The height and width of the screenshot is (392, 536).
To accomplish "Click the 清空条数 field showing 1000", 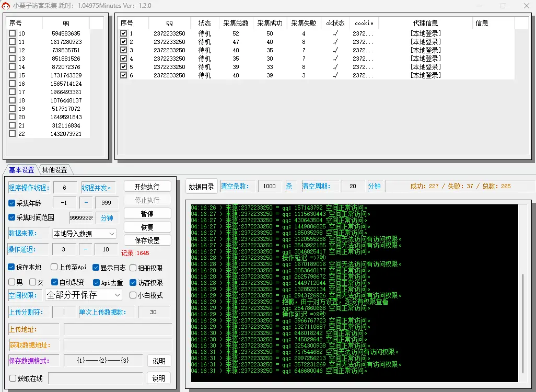I will 270,186.
